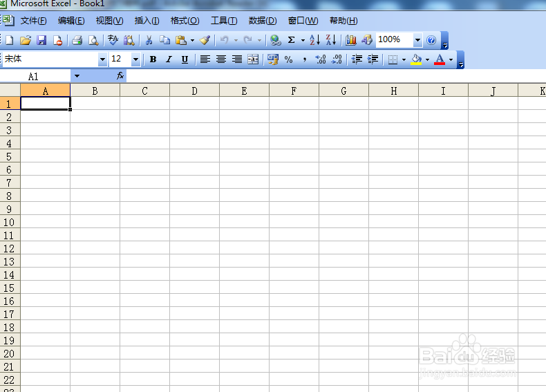Open the Research binoculars tool
This screenshot has height=392, width=546.
(129, 40)
